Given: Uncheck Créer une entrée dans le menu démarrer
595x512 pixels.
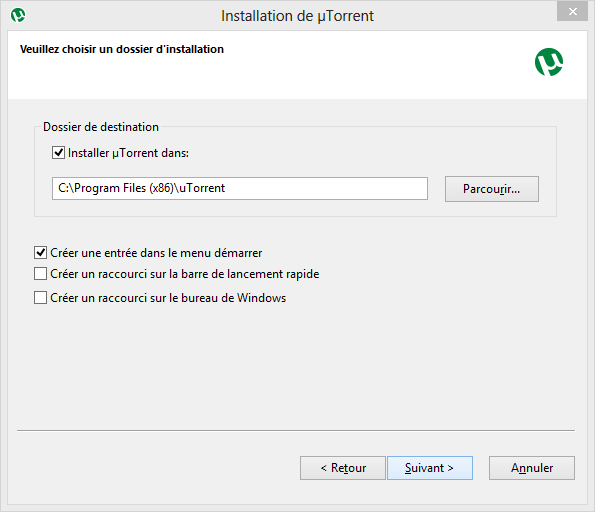Looking at the screenshot, I should pyautogui.click(x=41, y=252).
